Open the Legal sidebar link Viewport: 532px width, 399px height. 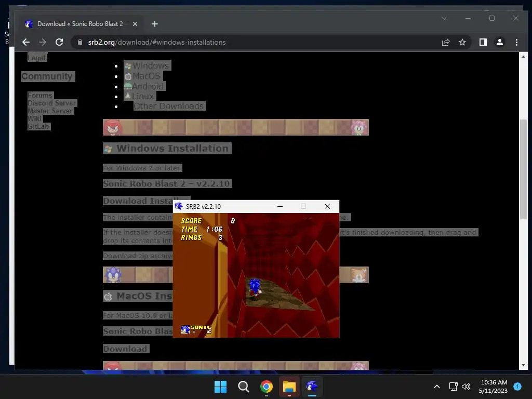point(37,58)
